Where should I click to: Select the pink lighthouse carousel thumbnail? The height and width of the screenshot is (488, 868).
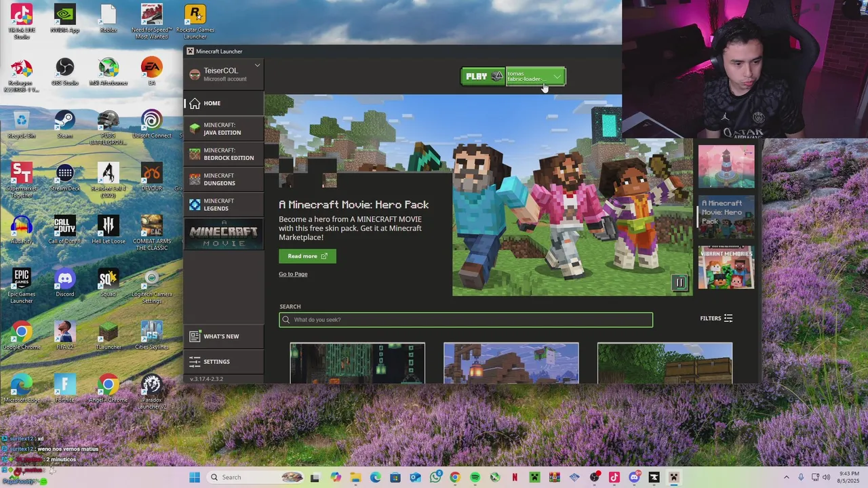(726, 166)
